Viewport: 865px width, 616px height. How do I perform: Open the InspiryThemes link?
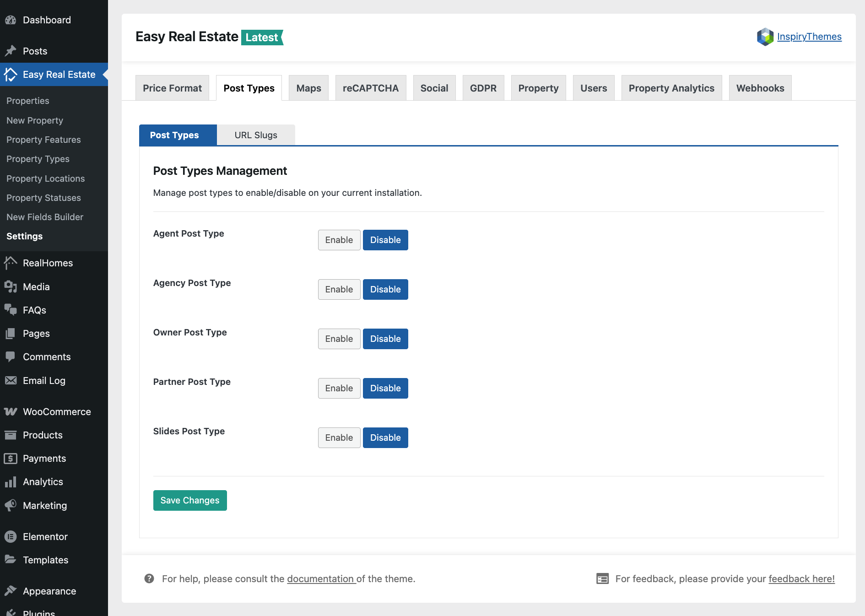pyautogui.click(x=809, y=37)
